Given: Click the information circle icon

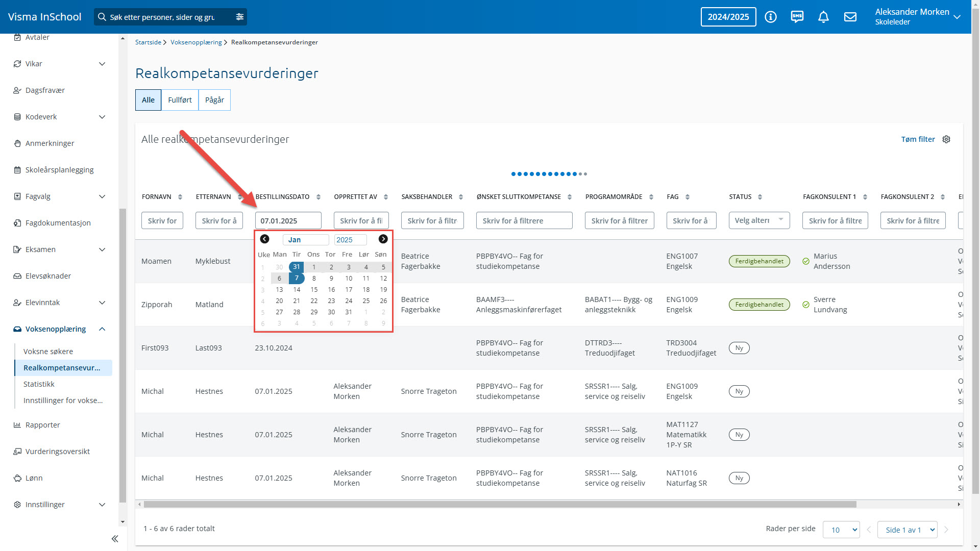Looking at the screenshot, I should [771, 17].
